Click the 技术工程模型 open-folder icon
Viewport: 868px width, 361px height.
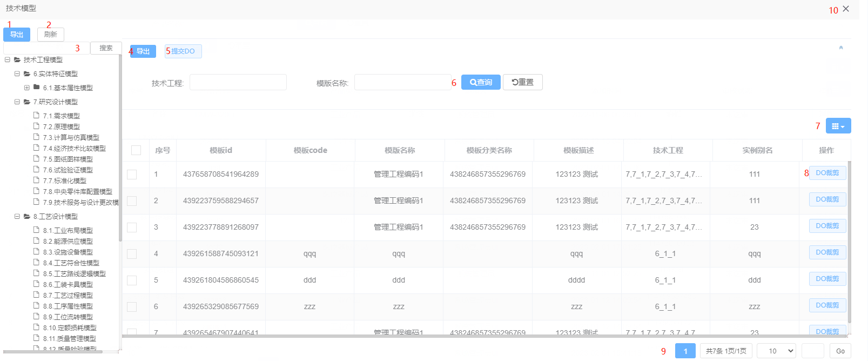coord(17,59)
